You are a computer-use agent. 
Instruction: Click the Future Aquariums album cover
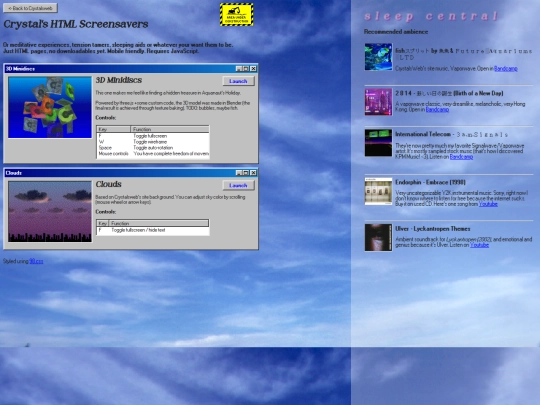378,57
